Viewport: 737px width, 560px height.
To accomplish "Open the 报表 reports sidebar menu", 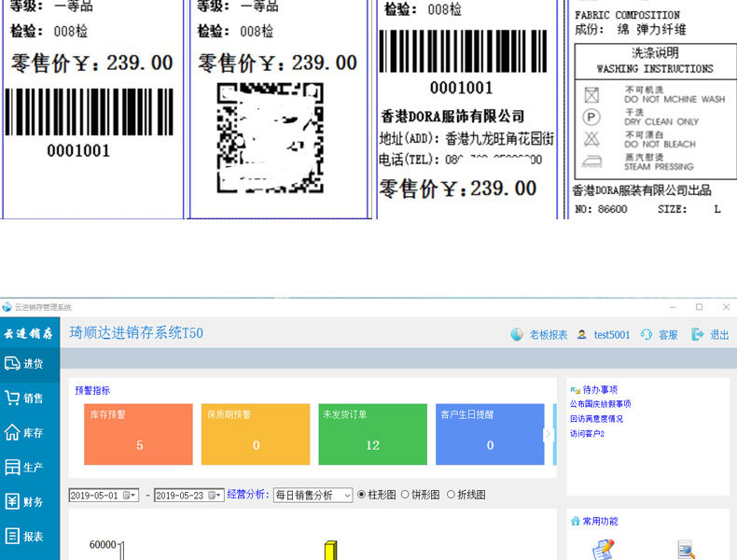I will pos(30,536).
